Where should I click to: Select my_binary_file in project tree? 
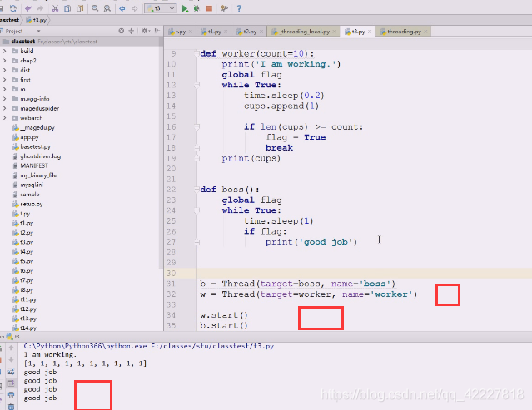(x=38, y=175)
